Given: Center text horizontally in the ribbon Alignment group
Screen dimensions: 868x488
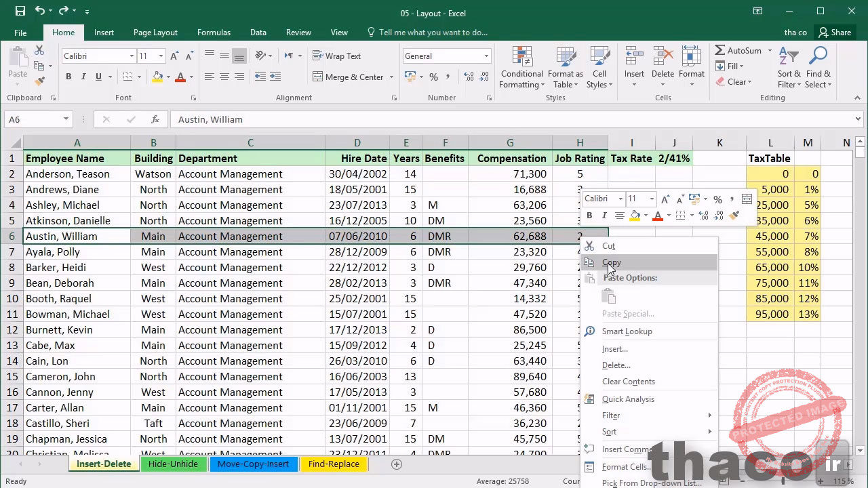Looking at the screenshot, I should point(224,77).
